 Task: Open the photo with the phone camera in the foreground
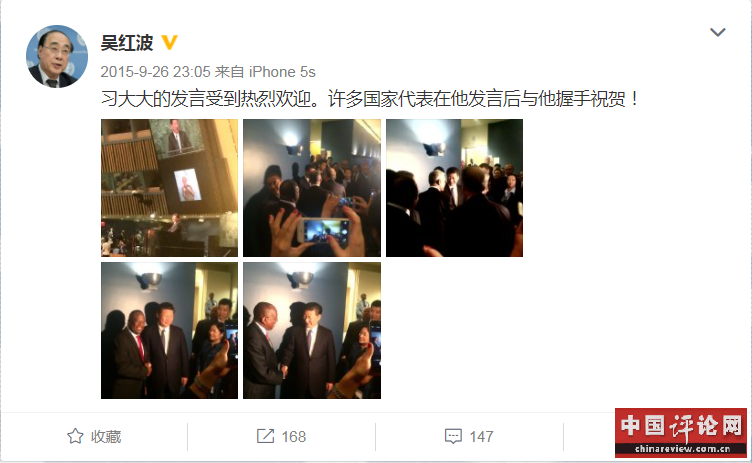pyautogui.click(x=312, y=188)
